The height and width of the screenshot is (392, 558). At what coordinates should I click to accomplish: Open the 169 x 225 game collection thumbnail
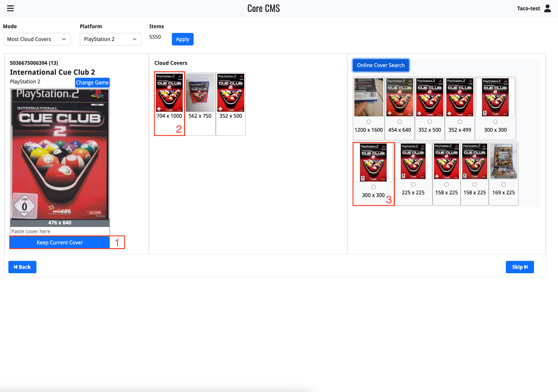point(504,161)
